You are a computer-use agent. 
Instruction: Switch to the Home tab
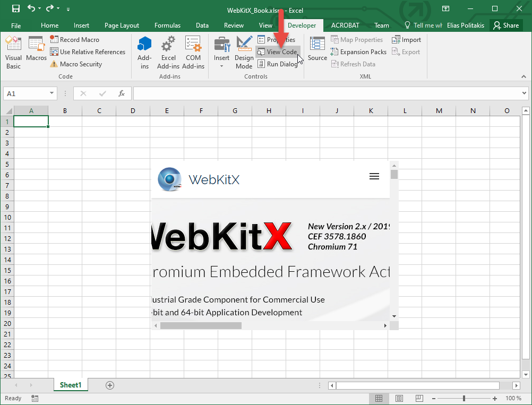pos(49,25)
